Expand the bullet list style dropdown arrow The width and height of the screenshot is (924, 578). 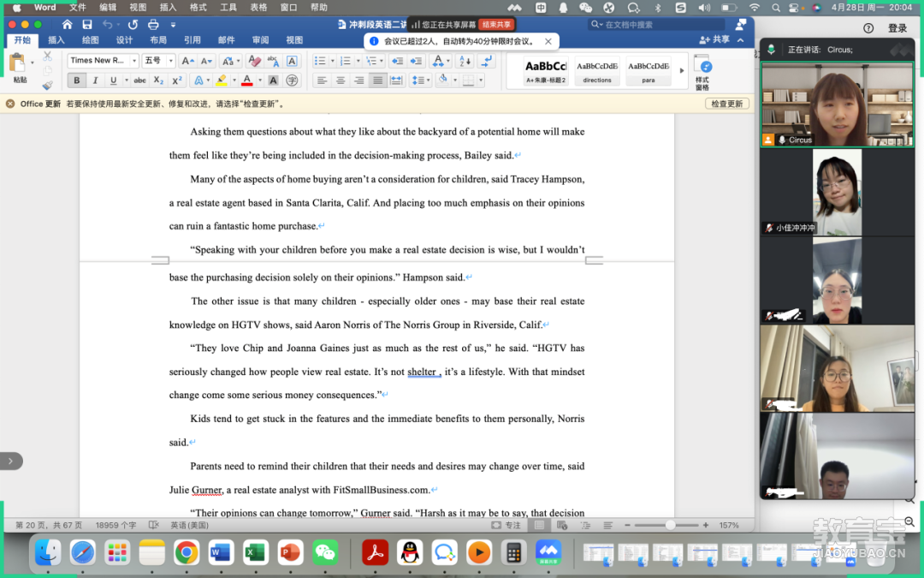pyautogui.click(x=332, y=61)
